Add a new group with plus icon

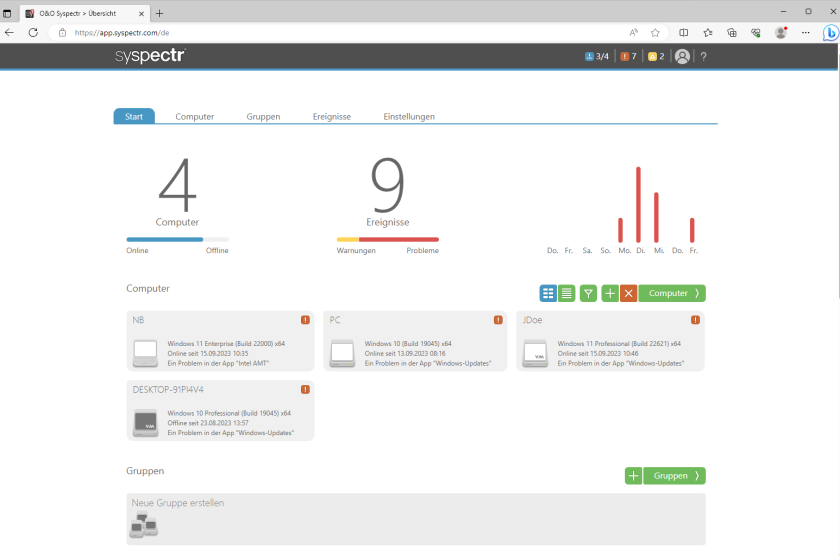click(633, 475)
